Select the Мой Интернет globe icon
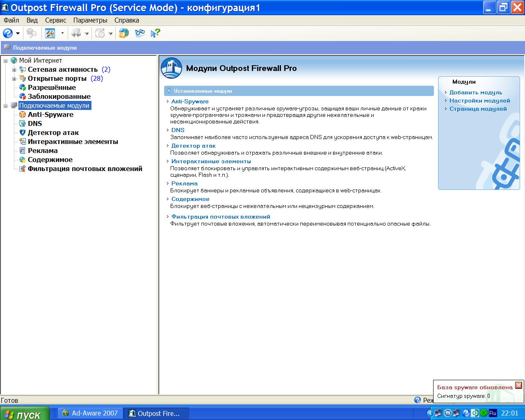 coord(14,60)
